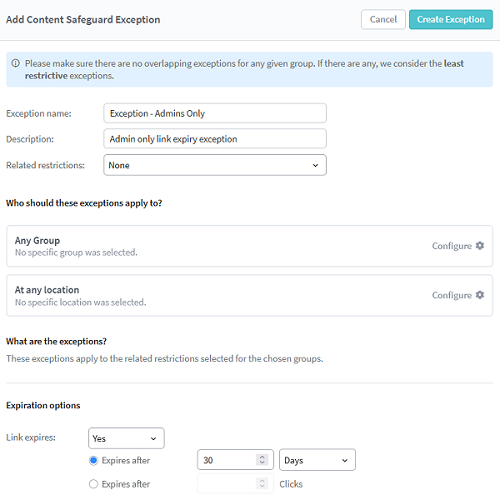Image resolution: width=500 pixels, height=500 pixels.
Task: Click the gear icon for Any Group
Action: [x=480, y=246]
